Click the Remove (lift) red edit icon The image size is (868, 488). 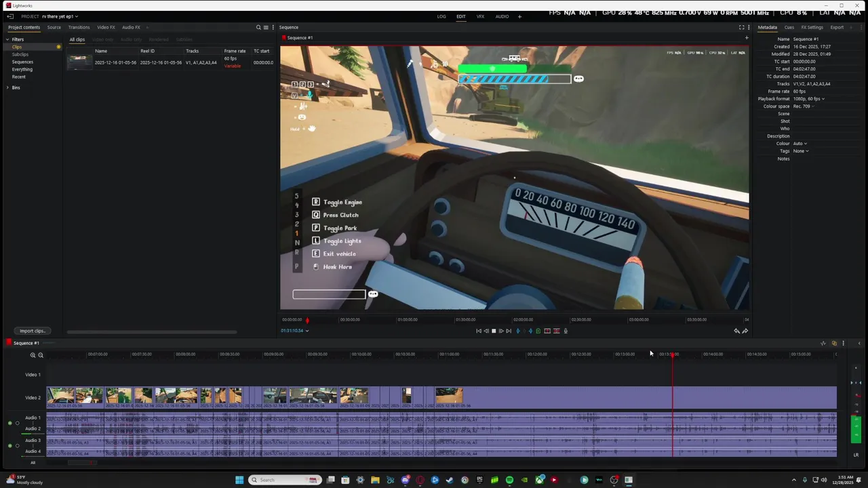point(547,331)
